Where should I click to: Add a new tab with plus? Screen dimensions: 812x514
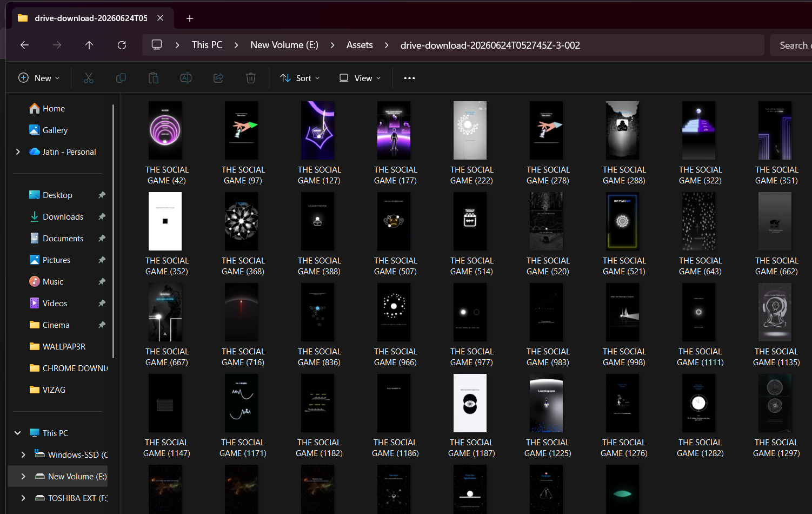[190, 18]
